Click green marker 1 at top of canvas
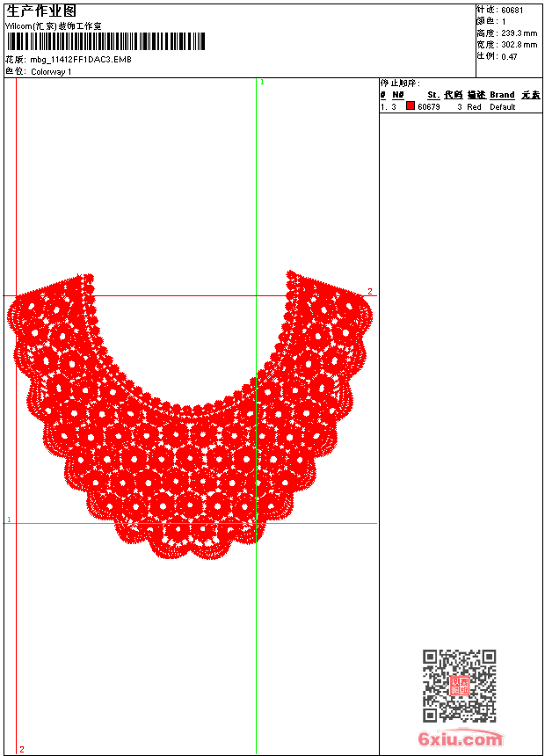Image resolution: width=545 pixels, height=756 pixels. tap(262, 82)
